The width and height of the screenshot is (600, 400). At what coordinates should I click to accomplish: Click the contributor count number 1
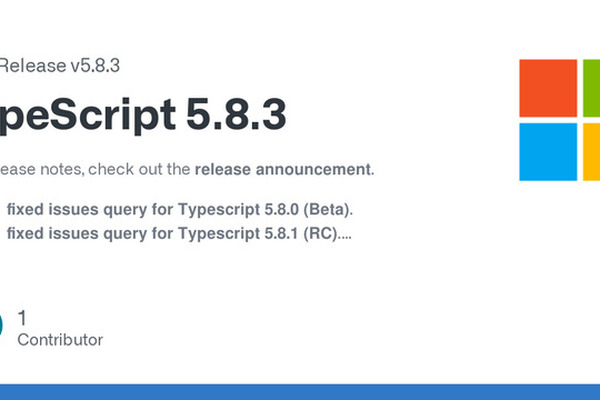tap(23, 318)
